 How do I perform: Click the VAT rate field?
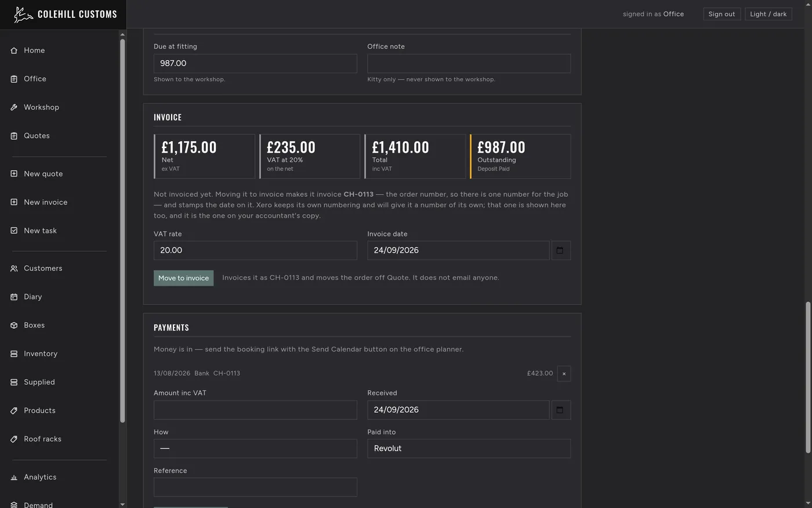[x=255, y=250]
